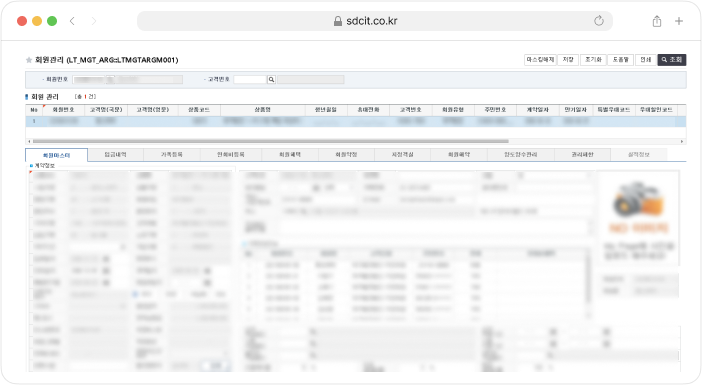Click the 저장 save button

click(568, 60)
